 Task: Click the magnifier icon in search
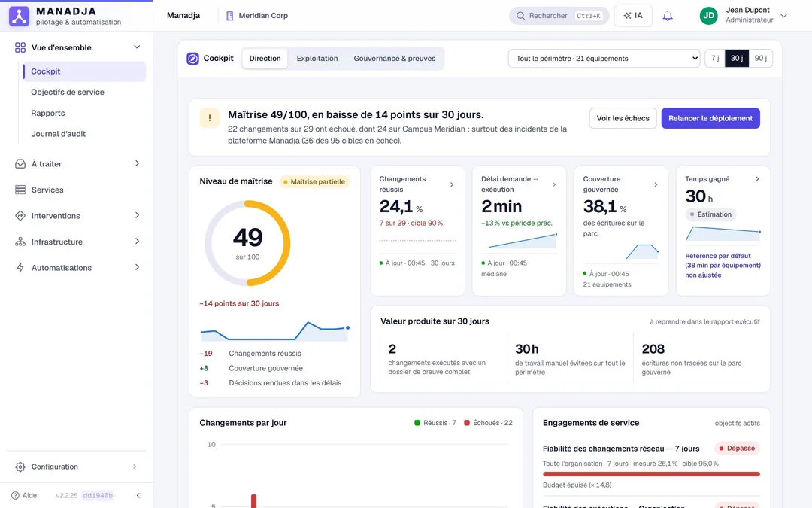click(x=520, y=16)
